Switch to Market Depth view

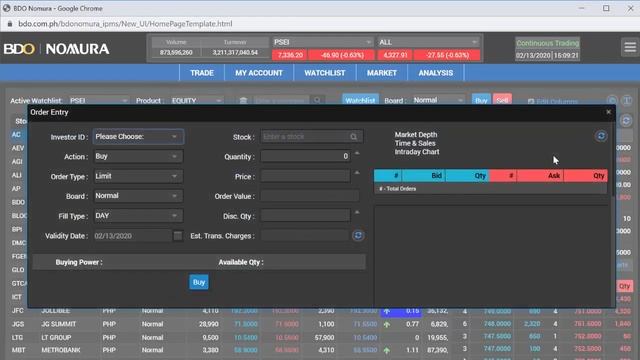point(416,135)
